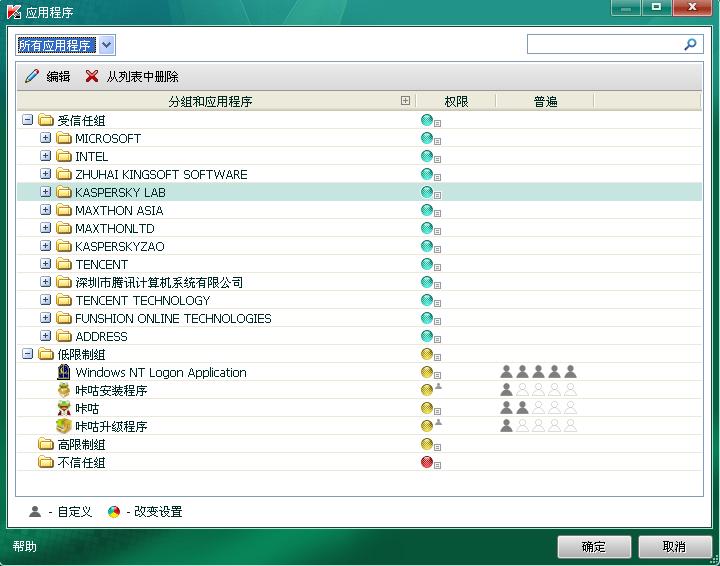Viewport: 720px width, 566px height.
Task: Click rights icon for TENCENT row
Action: pyautogui.click(x=427, y=264)
